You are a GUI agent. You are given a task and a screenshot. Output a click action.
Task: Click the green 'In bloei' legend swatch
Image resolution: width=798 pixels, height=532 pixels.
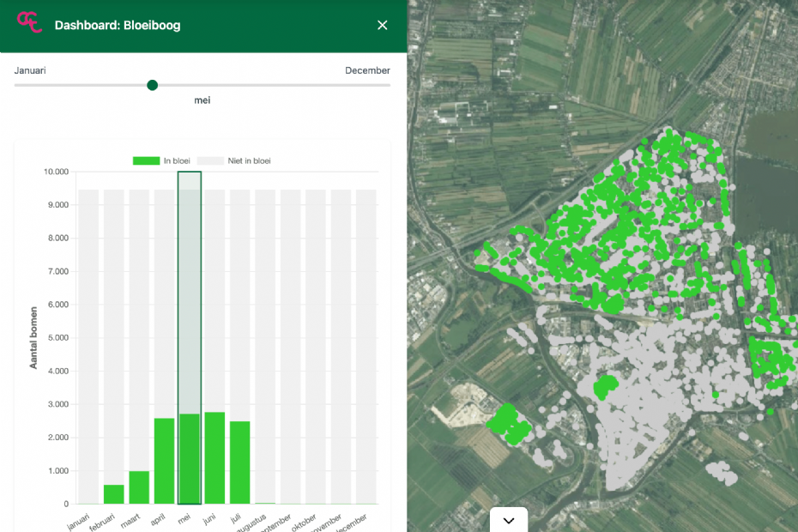[x=146, y=160]
